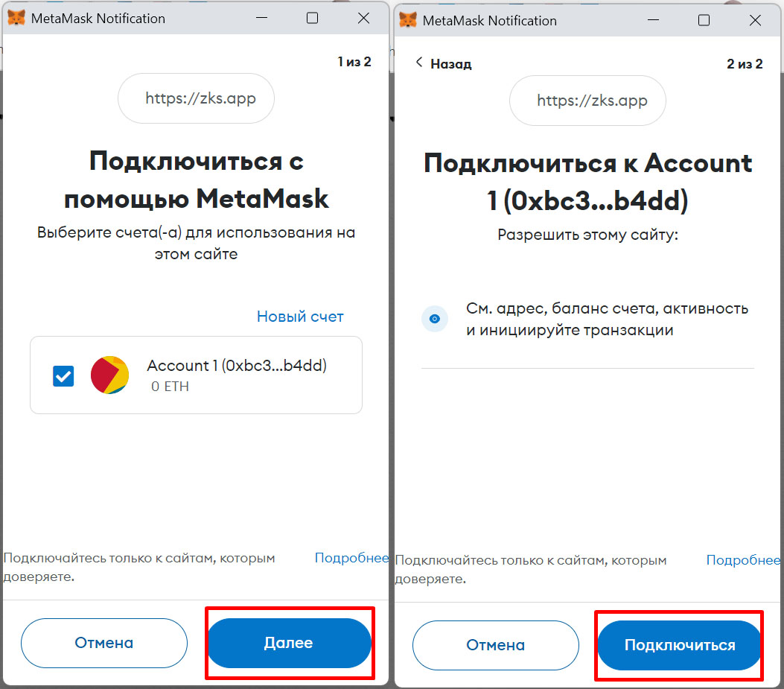784x689 pixels.
Task: Click the MetaMask fox icon in right window title bar
Action: point(407,20)
